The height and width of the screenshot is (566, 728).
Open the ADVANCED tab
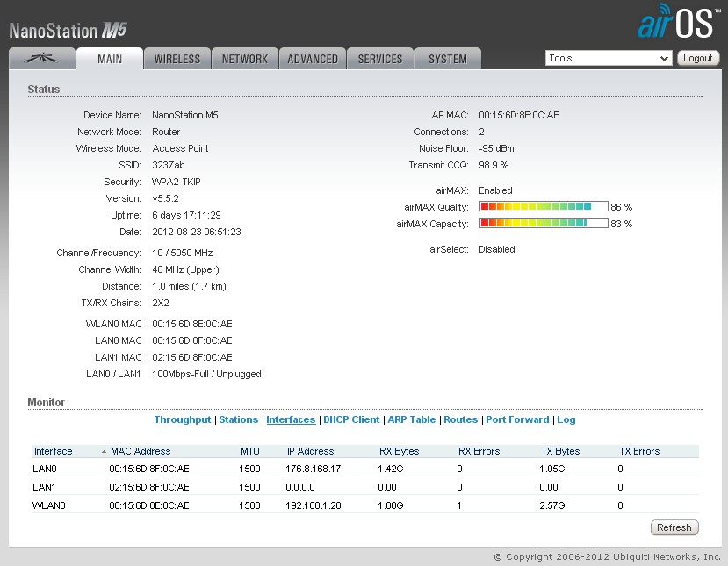(313, 59)
